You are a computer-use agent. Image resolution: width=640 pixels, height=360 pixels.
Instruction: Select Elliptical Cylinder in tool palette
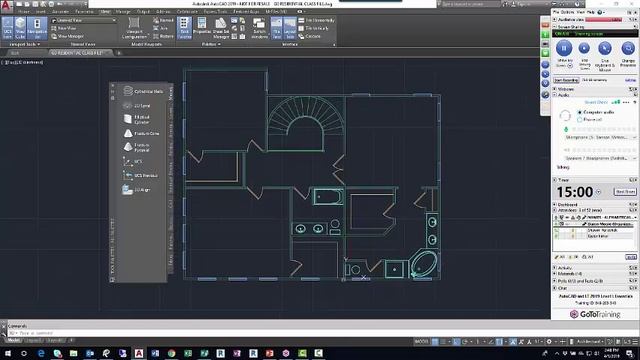coord(136,119)
